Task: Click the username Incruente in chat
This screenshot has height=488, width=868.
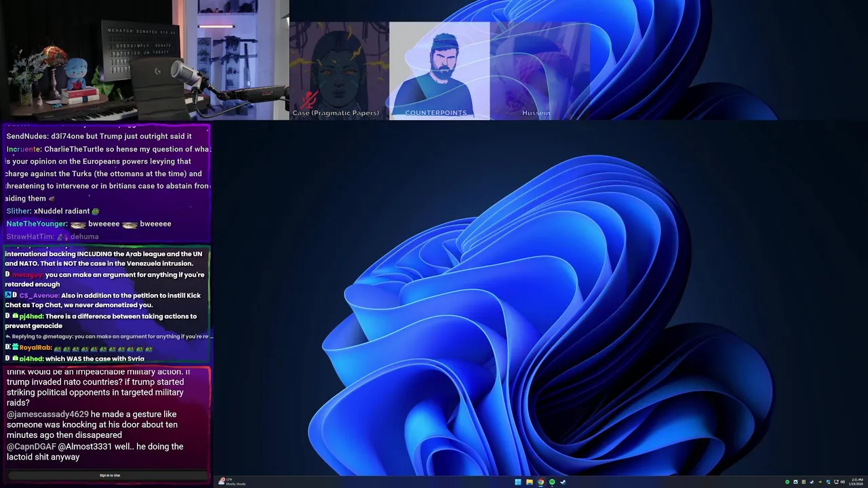Action: coord(24,149)
